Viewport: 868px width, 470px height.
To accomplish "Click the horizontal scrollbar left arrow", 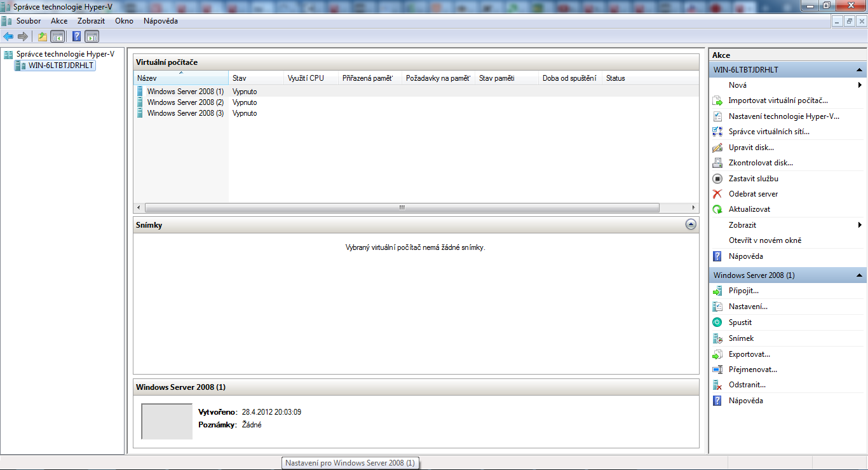I will click(139, 208).
